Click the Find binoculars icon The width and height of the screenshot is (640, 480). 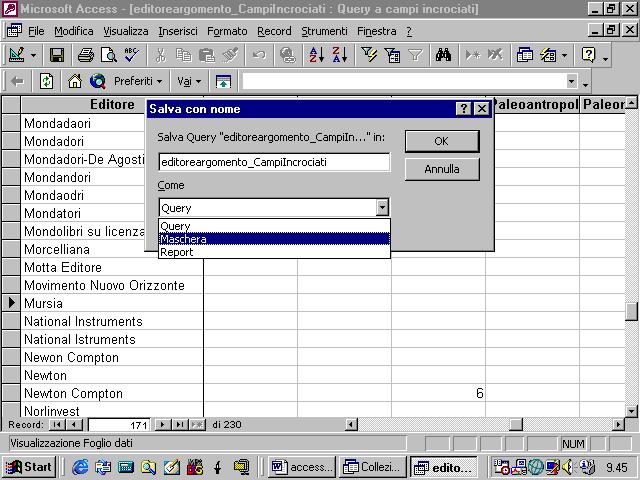(x=443, y=55)
